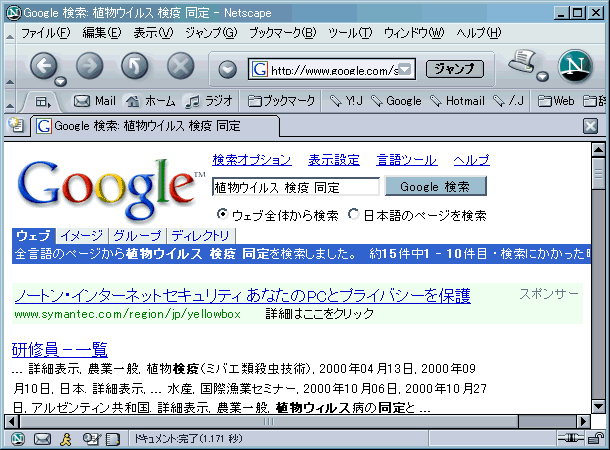610x450 pixels.
Task: Open the ブックマーク folder on personal toolbar
Action: (282, 101)
